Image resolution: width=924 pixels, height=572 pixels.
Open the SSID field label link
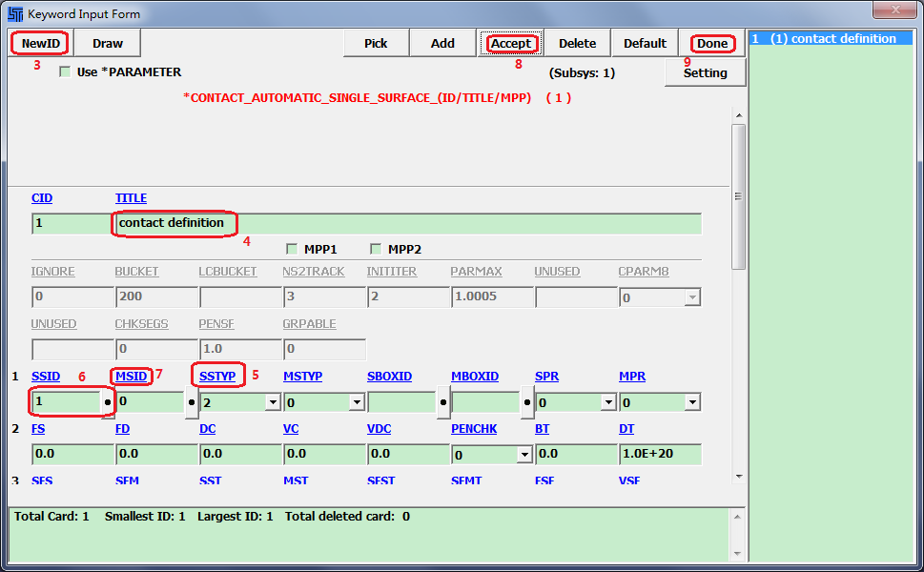click(x=45, y=377)
